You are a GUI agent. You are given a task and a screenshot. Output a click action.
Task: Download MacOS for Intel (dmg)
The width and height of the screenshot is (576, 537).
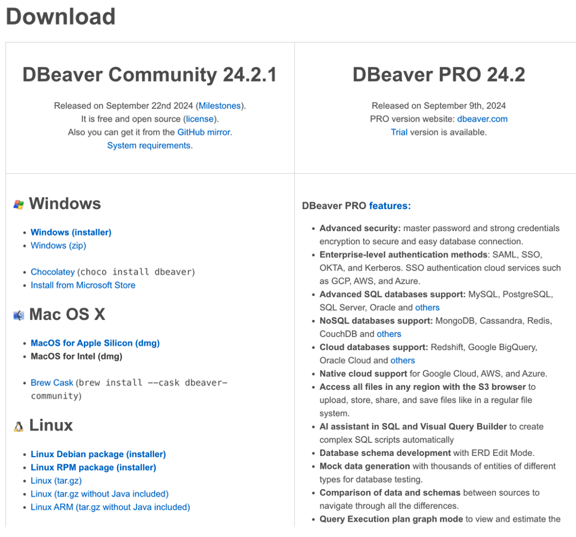click(76, 356)
